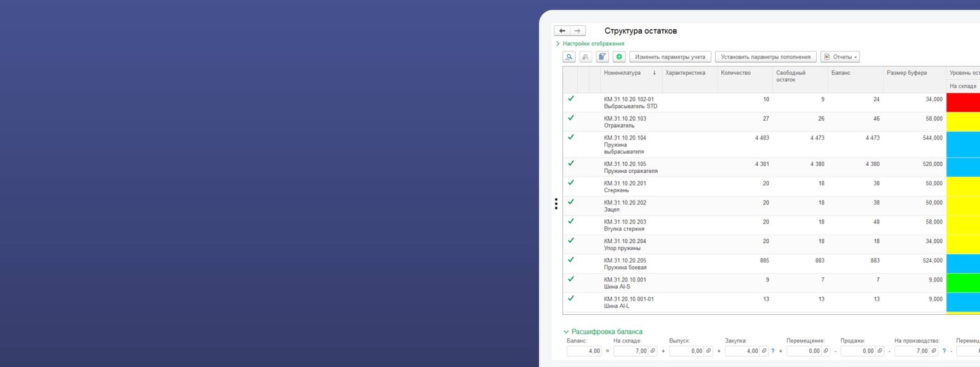The image size is (980, 367).
Task: Go forward with the right arrow button
Action: (x=578, y=31)
